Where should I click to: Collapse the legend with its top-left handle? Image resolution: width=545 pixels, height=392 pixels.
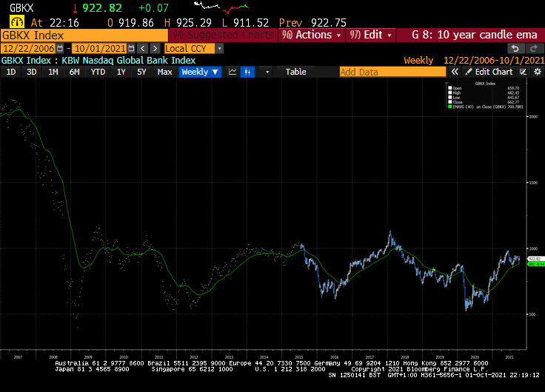click(x=447, y=84)
